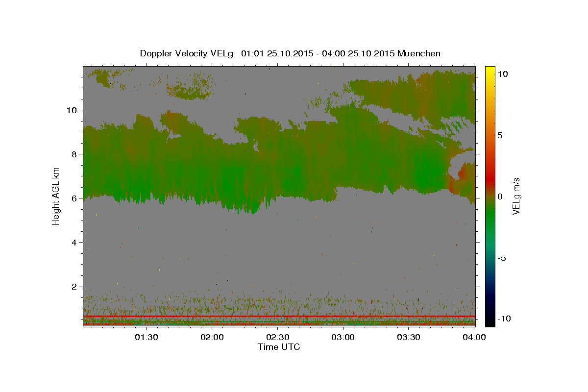Click the 'Height AGL km' axis label
This screenshot has height=392, width=588.
tap(56, 196)
